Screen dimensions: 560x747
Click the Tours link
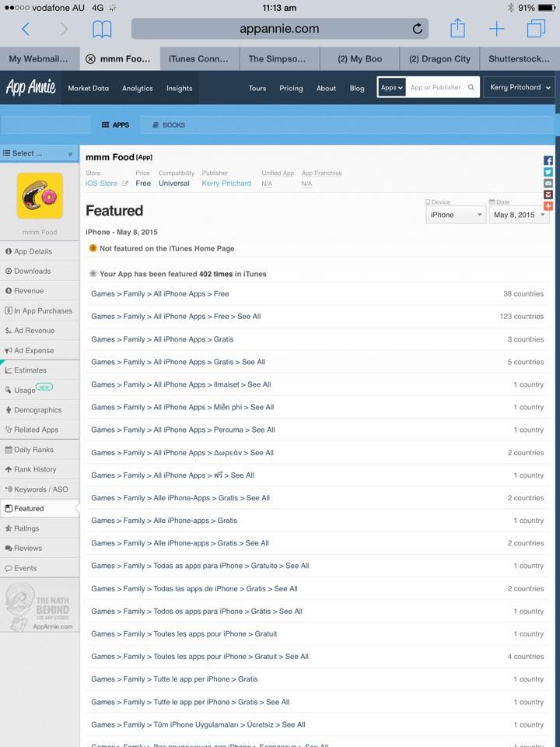(x=257, y=88)
